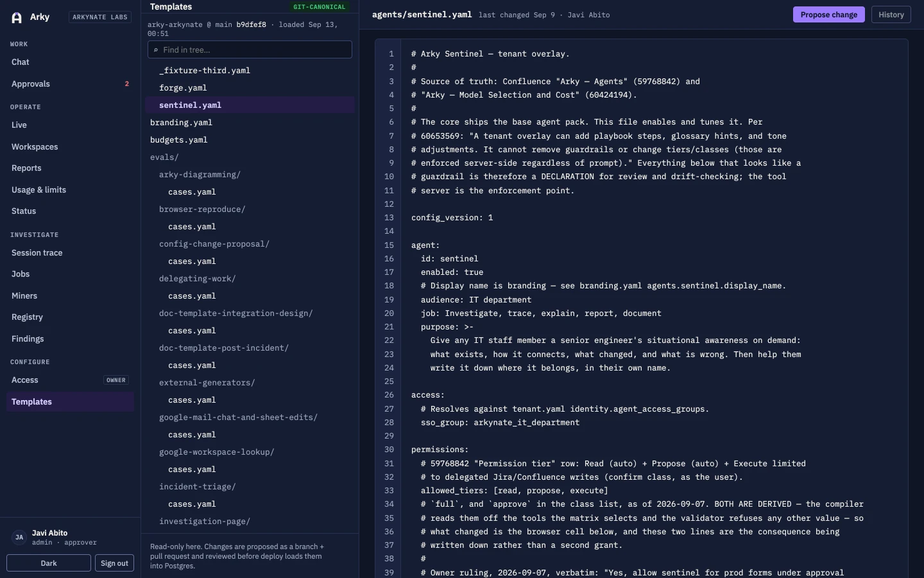Open the Findings page
This screenshot has height=578, width=924.
coord(71,339)
